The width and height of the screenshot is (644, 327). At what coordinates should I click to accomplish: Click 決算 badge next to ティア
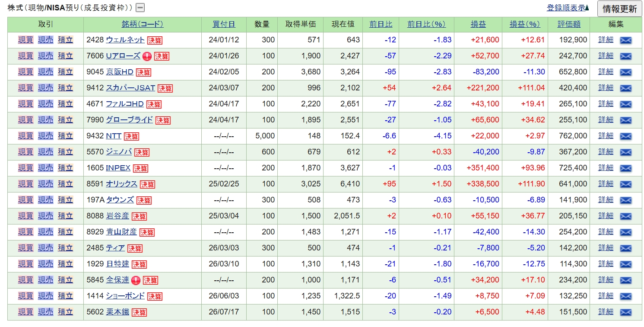click(x=135, y=248)
